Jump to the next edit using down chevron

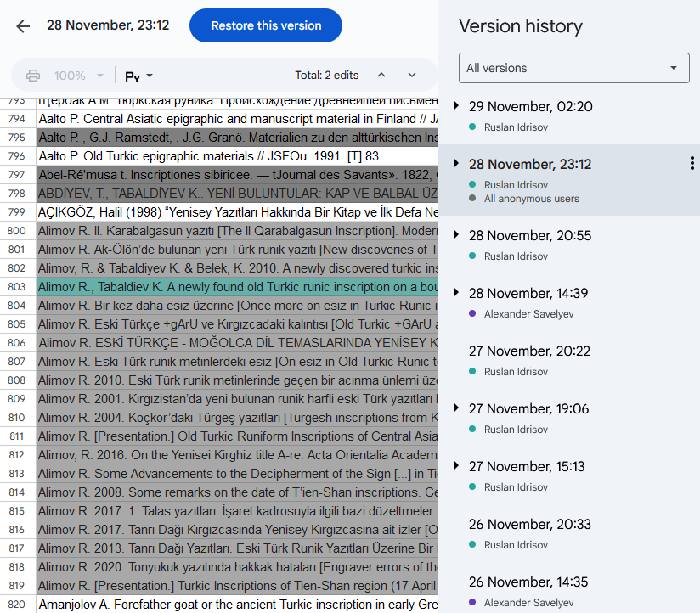(412, 76)
